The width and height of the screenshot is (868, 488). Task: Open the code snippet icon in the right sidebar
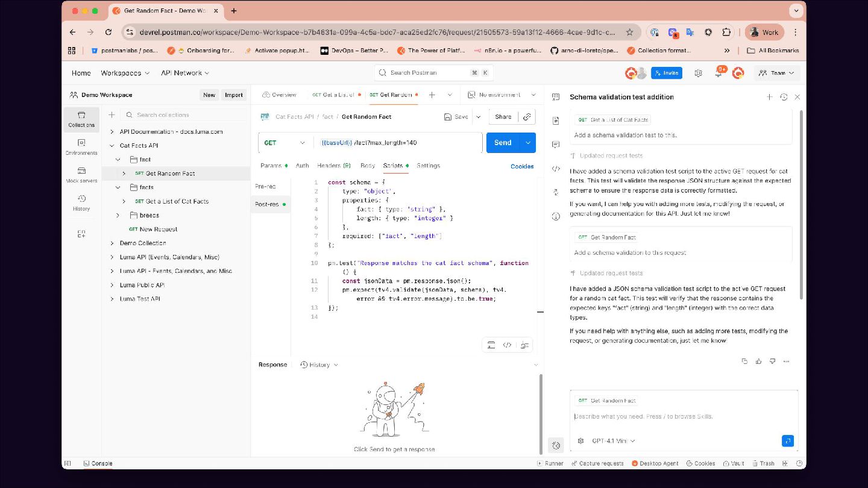[556, 169]
